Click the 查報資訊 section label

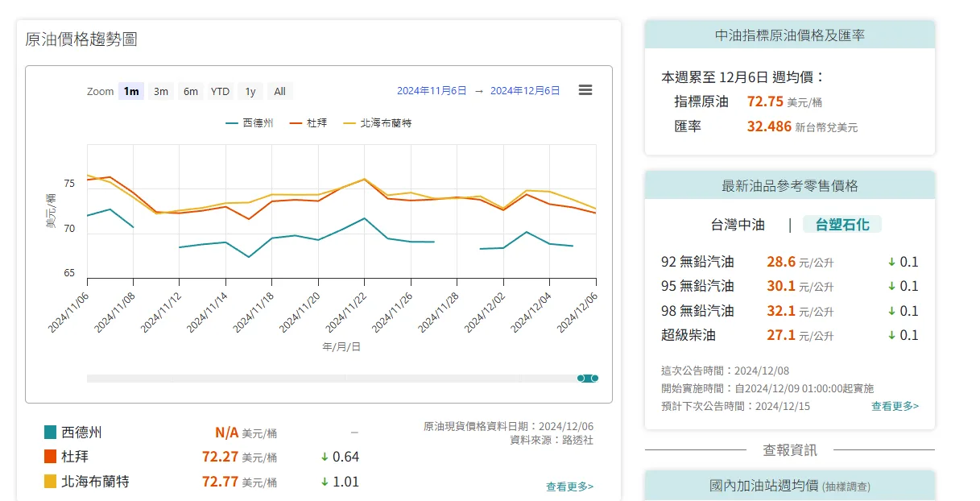[x=790, y=449]
